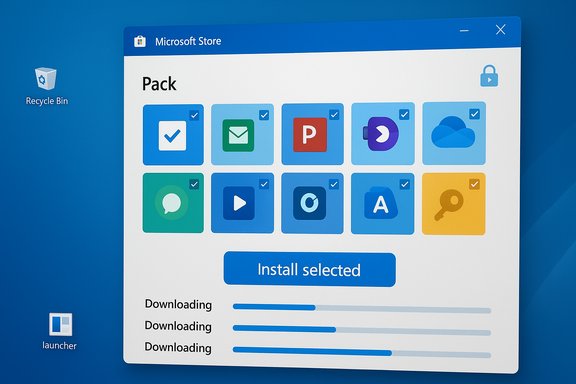This screenshot has height=384, width=576.
Task: Click the Recycle Bin label text
Action: pyautogui.click(x=47, y=101)
